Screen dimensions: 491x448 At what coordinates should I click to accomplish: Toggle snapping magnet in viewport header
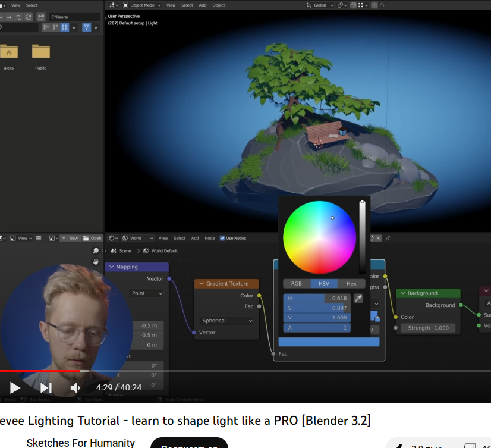point(353,5)
